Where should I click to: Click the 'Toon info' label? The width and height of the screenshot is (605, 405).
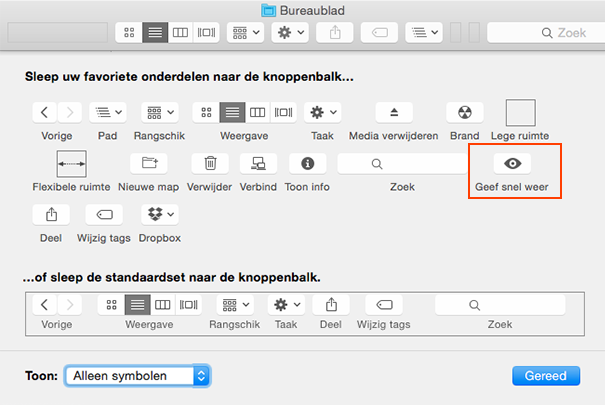[307, 187]
